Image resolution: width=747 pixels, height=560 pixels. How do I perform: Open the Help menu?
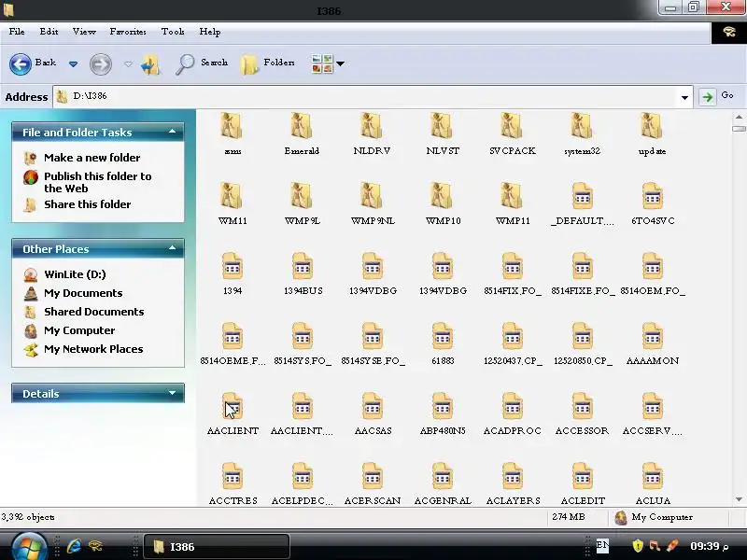209,32
